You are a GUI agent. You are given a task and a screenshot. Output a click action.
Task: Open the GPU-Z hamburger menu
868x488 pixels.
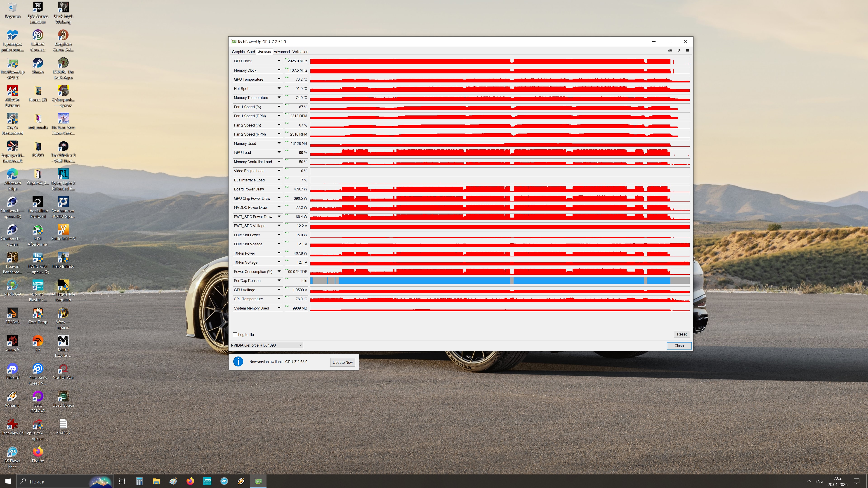[687, 51]
